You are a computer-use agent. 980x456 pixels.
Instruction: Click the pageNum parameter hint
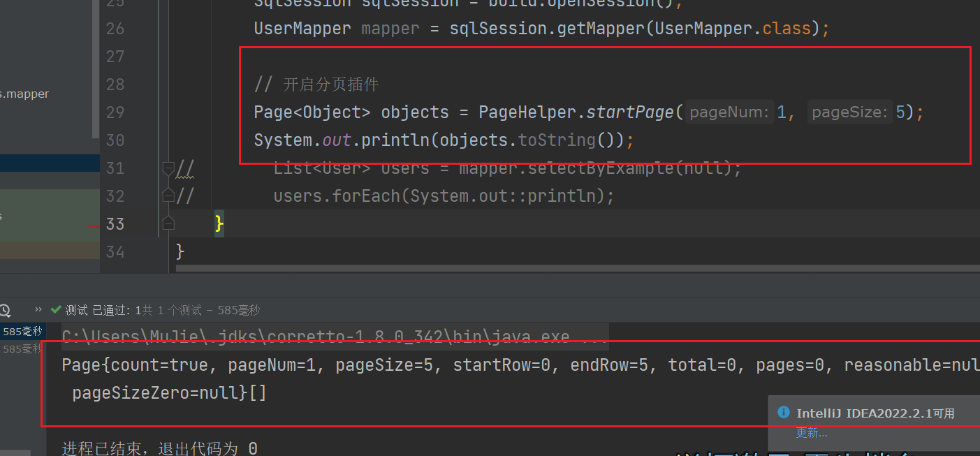pyautogui.click(x=730, y=112)
